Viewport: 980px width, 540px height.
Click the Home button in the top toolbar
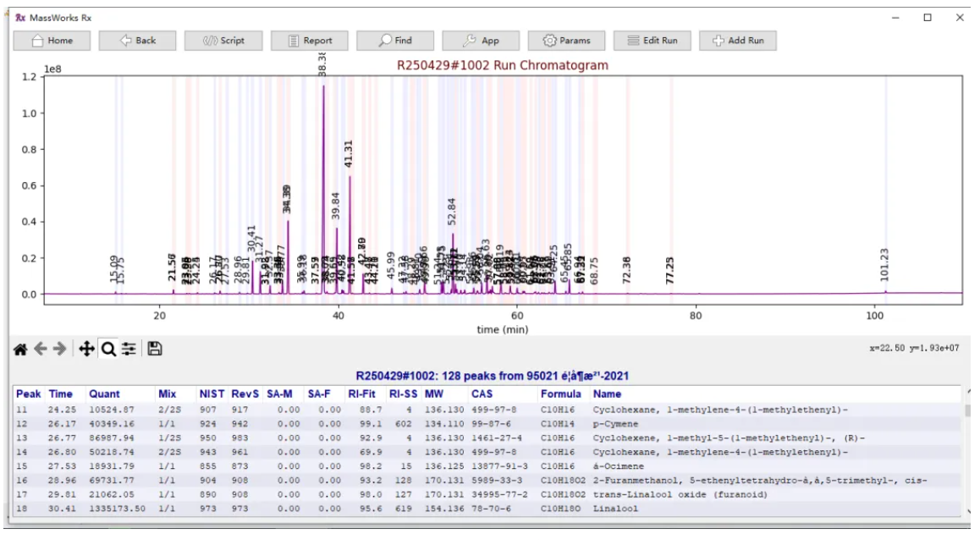[52, 41]
